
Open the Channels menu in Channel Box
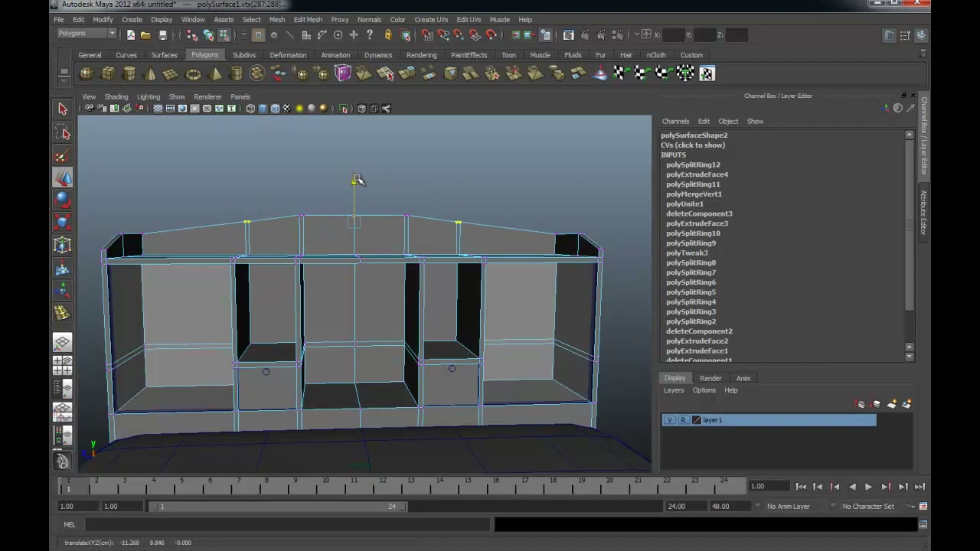point(675,121)
